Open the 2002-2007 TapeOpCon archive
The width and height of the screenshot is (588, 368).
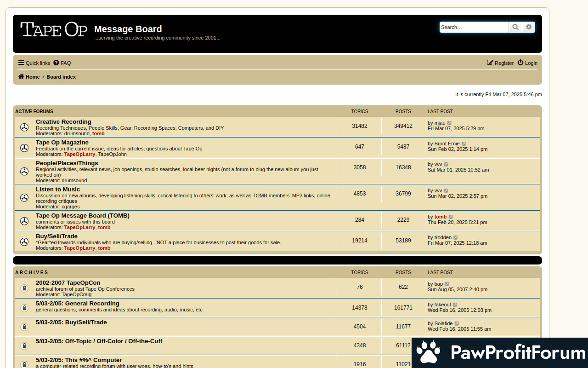(x=68, y=283)
